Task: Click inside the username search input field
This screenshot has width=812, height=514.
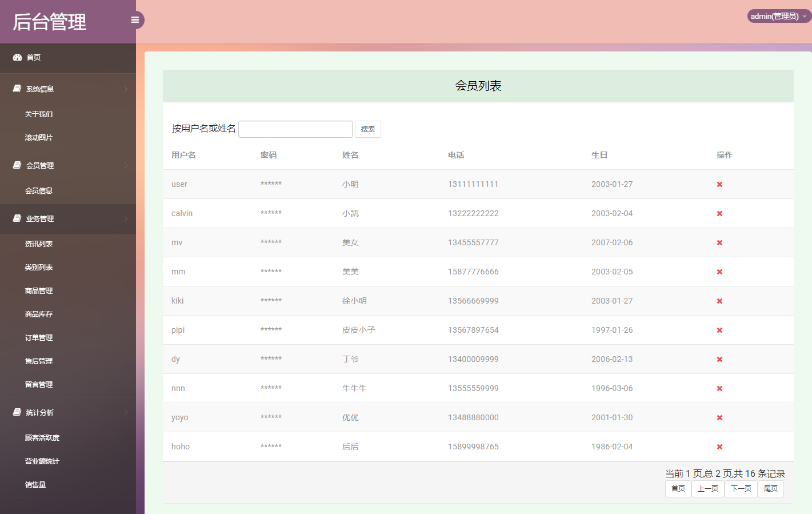Action: point(295,129)
